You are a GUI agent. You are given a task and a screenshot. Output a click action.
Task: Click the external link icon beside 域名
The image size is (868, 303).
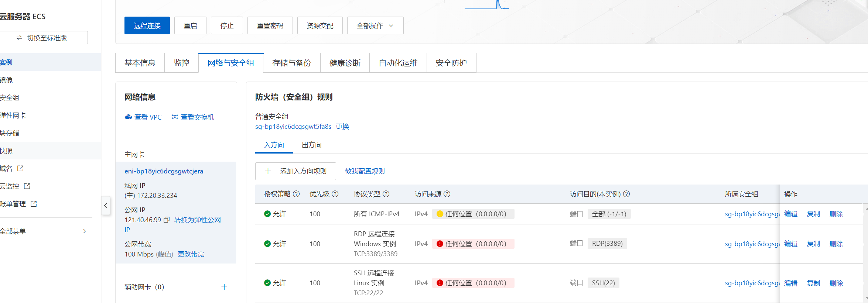(20, 168)
